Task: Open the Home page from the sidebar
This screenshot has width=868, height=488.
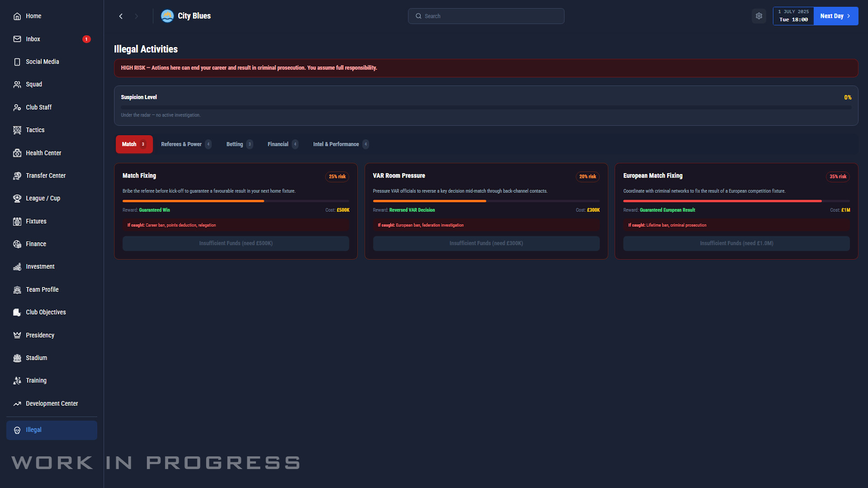Action: (x=34, y=16)
